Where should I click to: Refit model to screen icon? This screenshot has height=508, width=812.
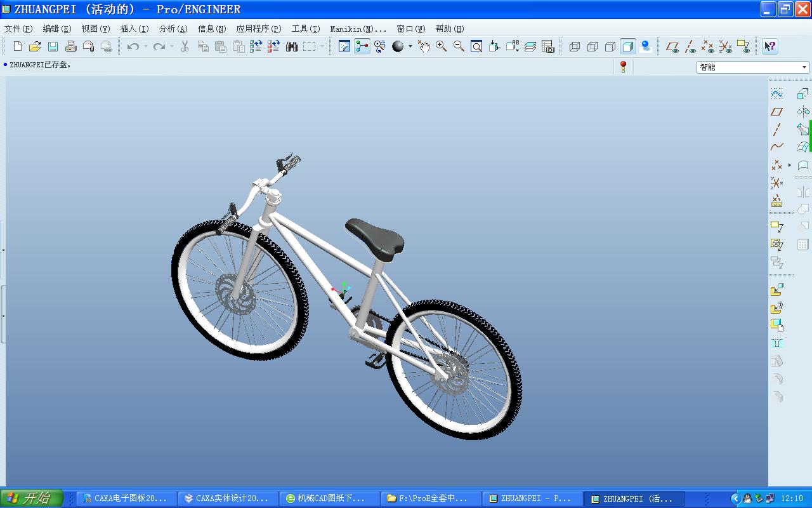pyautogui.click(x=476, y=46)
